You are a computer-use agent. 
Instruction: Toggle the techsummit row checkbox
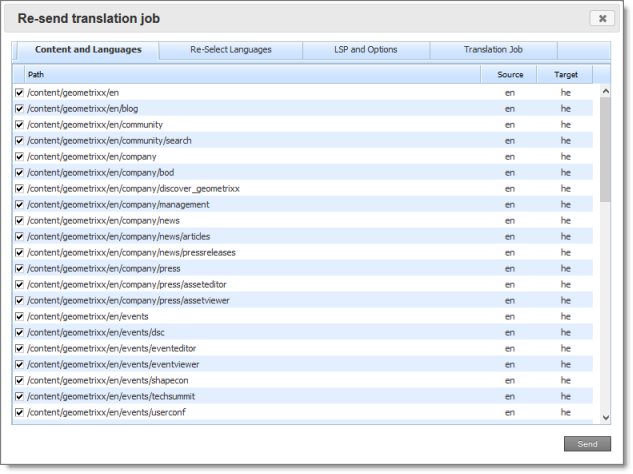point(19,396)
